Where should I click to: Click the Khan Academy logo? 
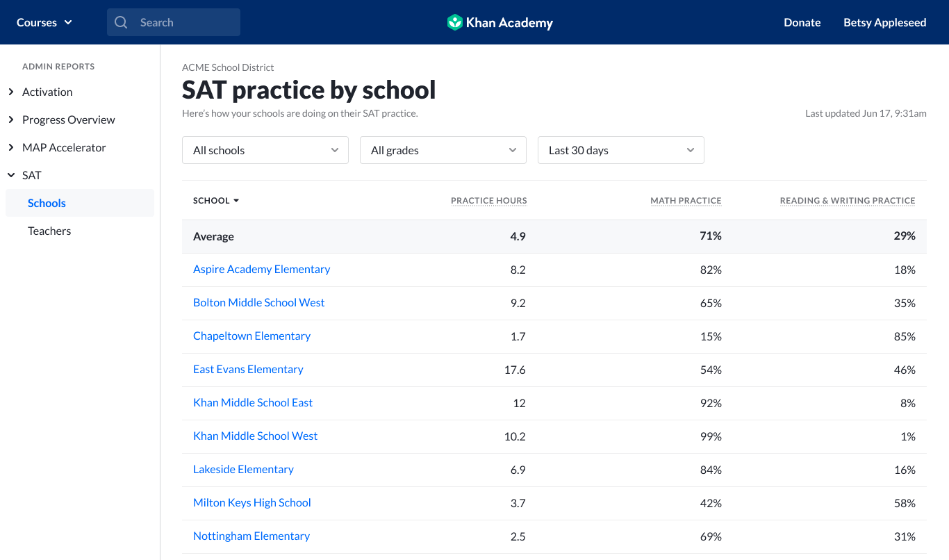coord(500,22)
